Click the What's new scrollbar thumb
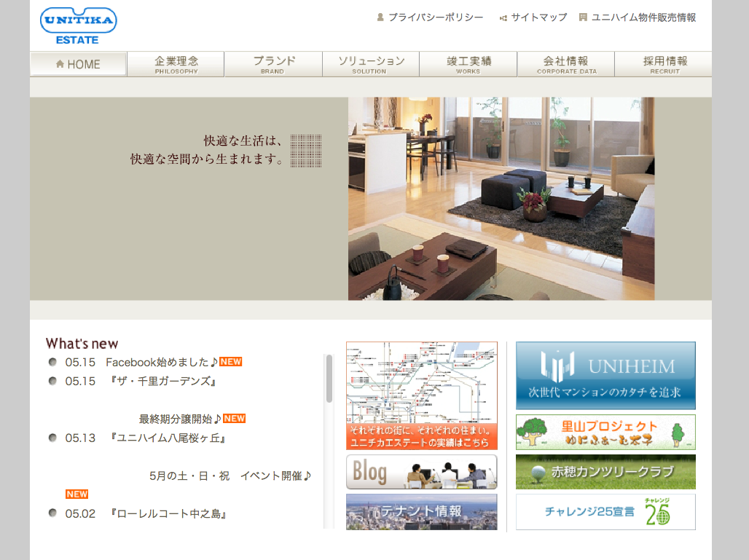The width and height of the screenshot is (749, 560). pyautogui.click(x=329, y=379)
